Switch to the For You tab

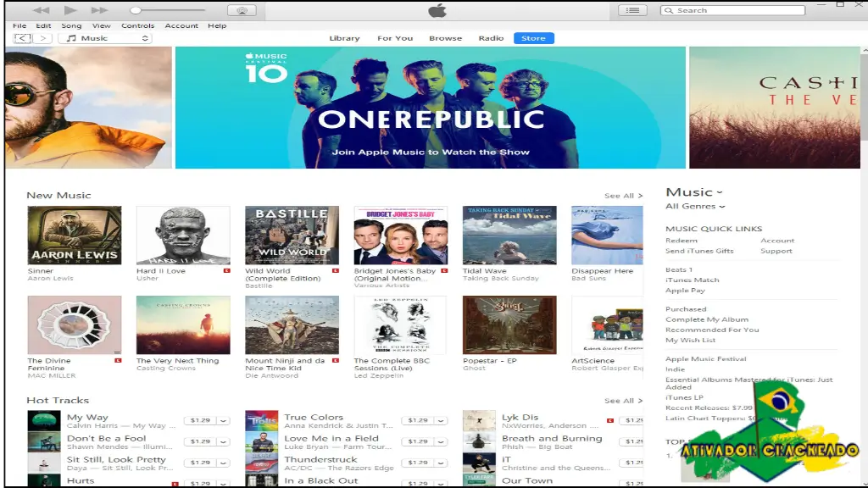point(395,38)
